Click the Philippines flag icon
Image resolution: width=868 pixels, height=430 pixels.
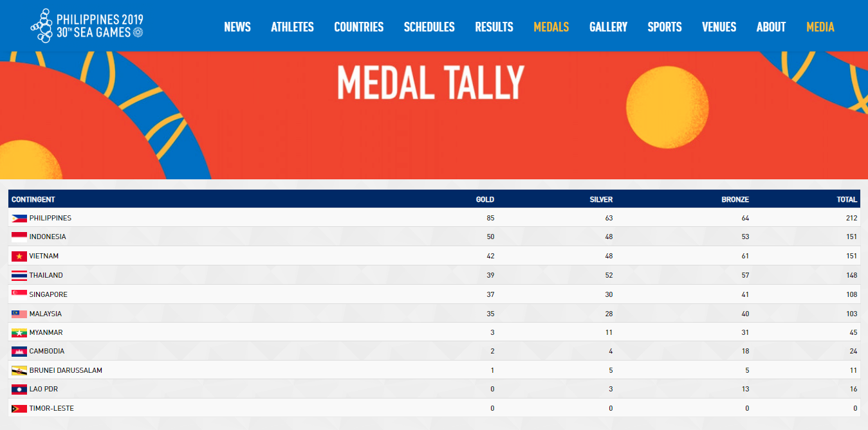pos(19,218)
